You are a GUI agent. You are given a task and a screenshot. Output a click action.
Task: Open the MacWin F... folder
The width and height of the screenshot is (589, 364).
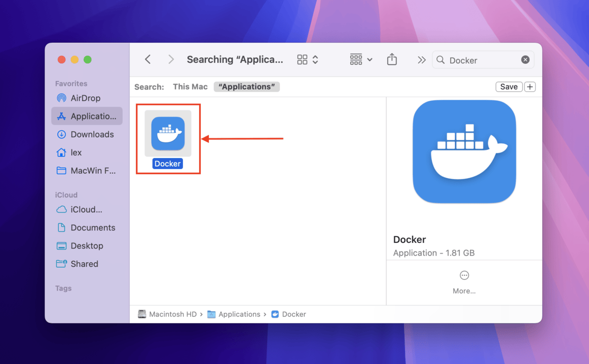click(87, 171)
